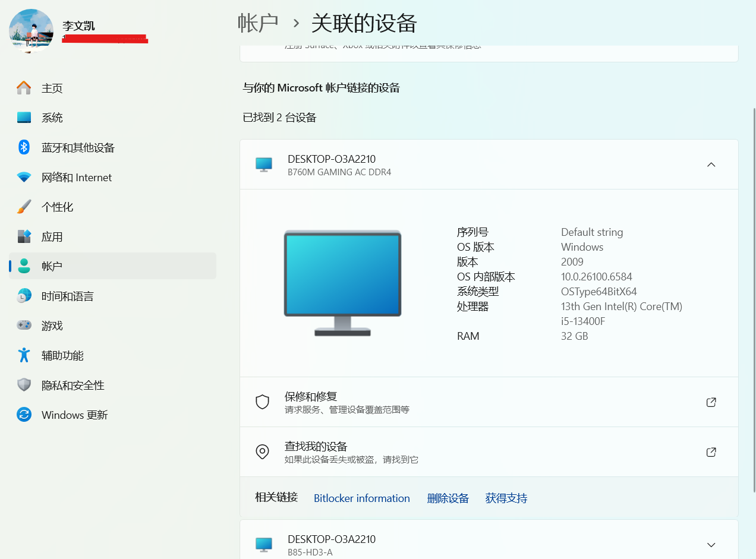Image resolution: width=756 pixels, height=559 pixels.
Task: Click the user name 李文凯
Action: (x=78, y=26)
